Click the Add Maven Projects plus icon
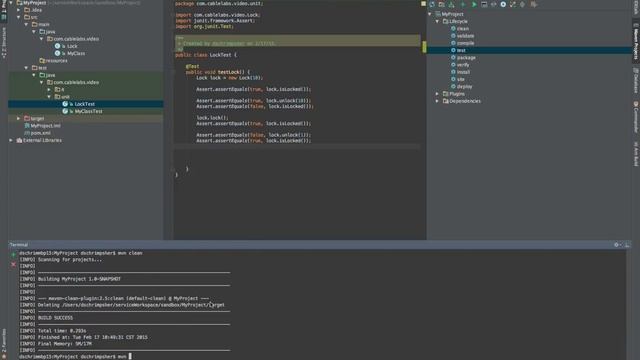 point(463,4)
